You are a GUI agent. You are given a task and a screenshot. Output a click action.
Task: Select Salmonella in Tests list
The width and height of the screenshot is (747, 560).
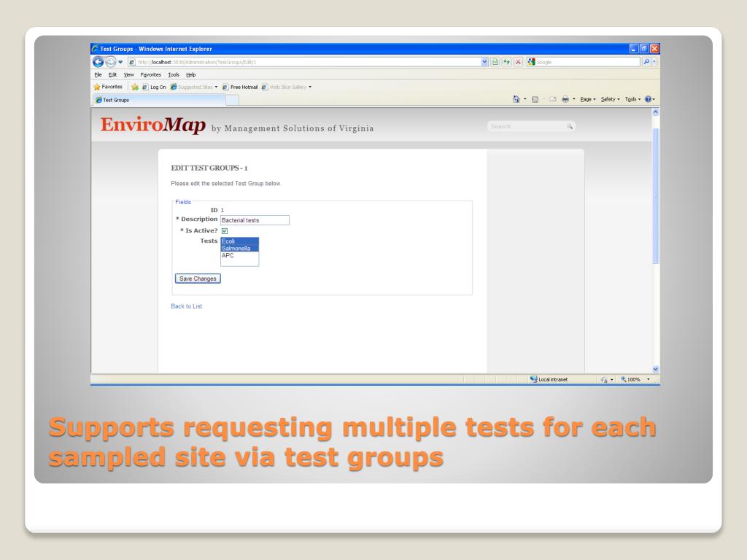[239, 248]
